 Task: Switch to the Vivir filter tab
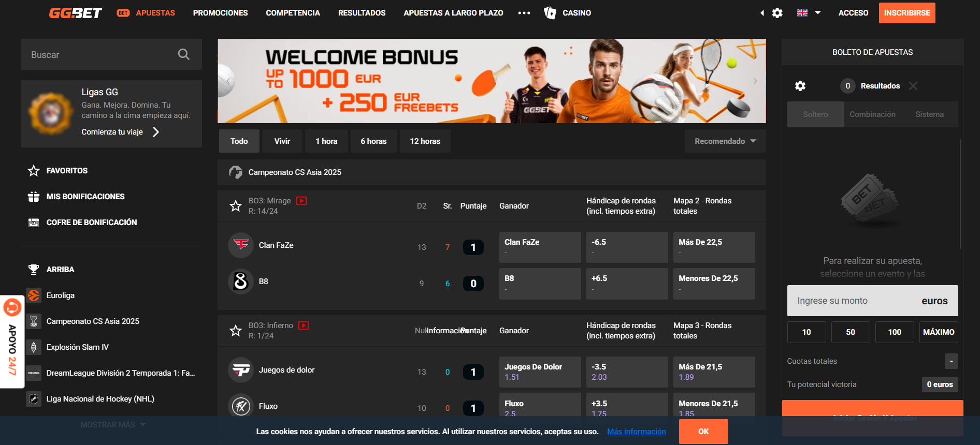click(x=282, y=141)
